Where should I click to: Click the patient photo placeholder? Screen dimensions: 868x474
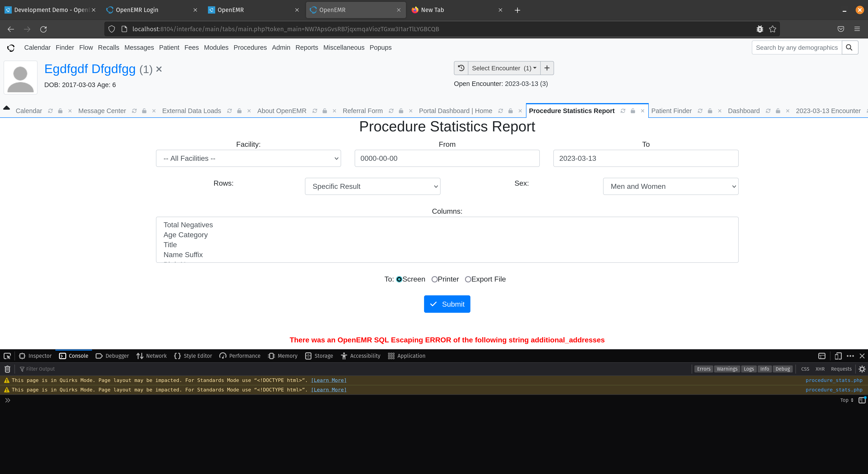[x=21, y=78]
